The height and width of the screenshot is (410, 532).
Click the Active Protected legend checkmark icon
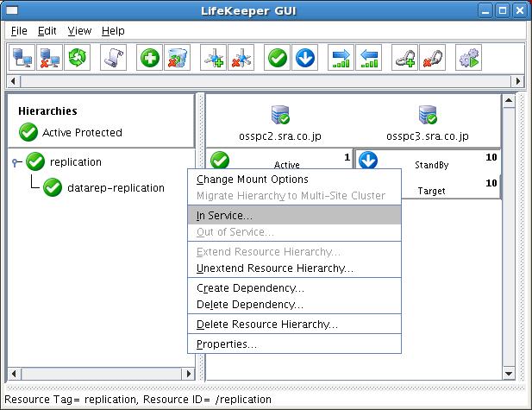28,132
